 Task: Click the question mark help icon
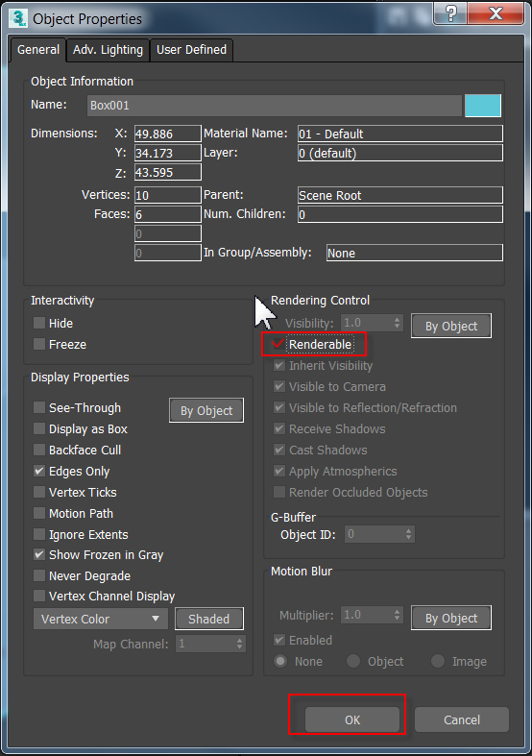[x=451, y=13]
